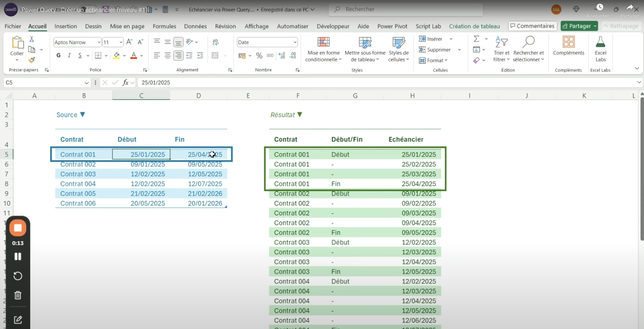
Task: Click the green Partager button
Action: point(576,26)
